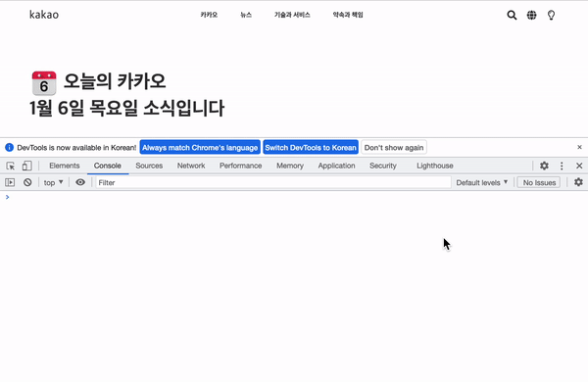Viewport: 588px width, 382px height.
Task: Toggle dark mode lightbulb icon
Action: pos(551,15)
